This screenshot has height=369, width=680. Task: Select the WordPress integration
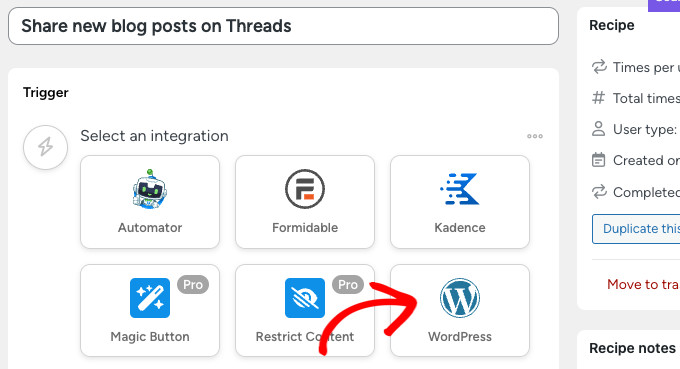click(x=460, y=310)
